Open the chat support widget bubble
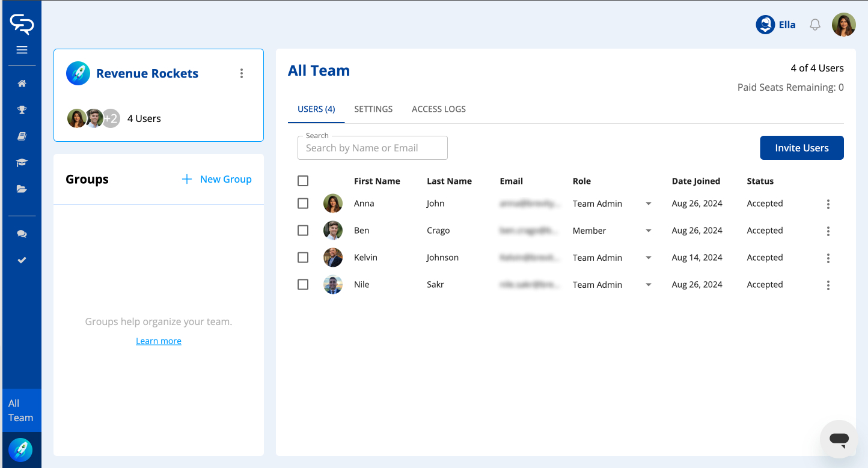The image size is (868, 468). (839, 439)
